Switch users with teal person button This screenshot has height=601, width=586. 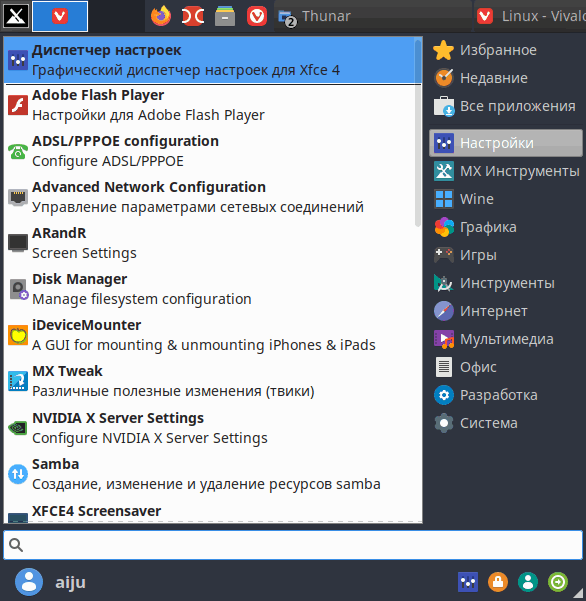(x=528, y=582)
